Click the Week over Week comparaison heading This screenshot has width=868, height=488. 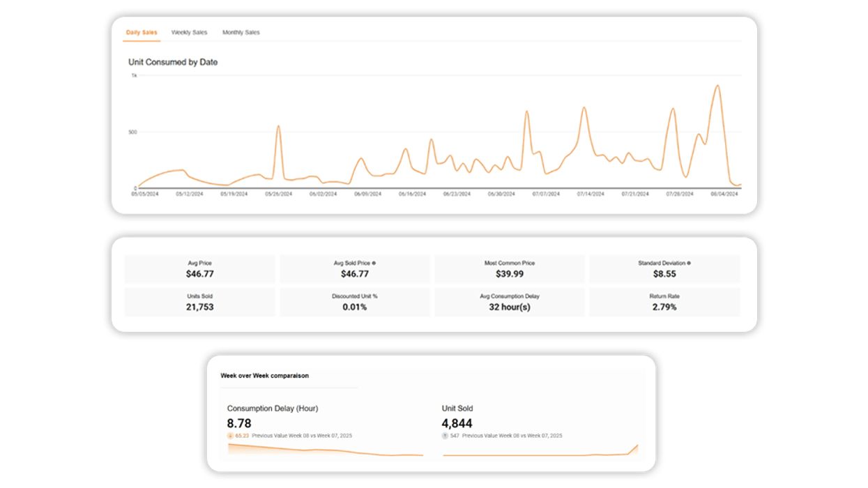[265, 376]
